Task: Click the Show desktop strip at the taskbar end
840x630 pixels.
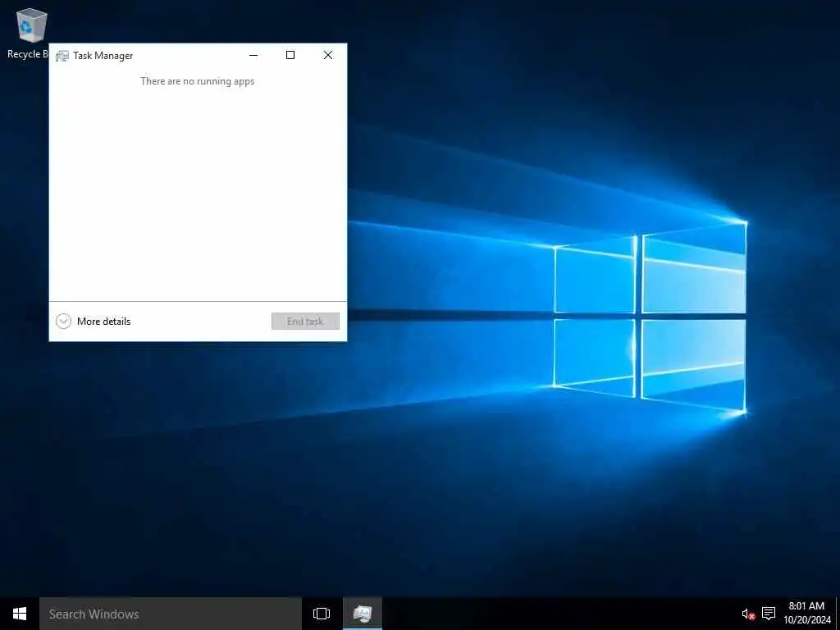Action: tap(838, 614)
